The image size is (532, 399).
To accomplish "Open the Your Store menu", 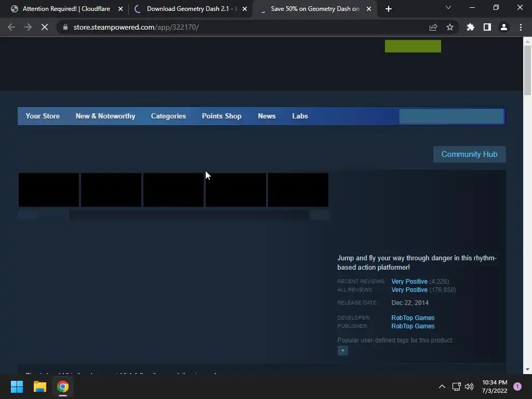I will [43, 116].
